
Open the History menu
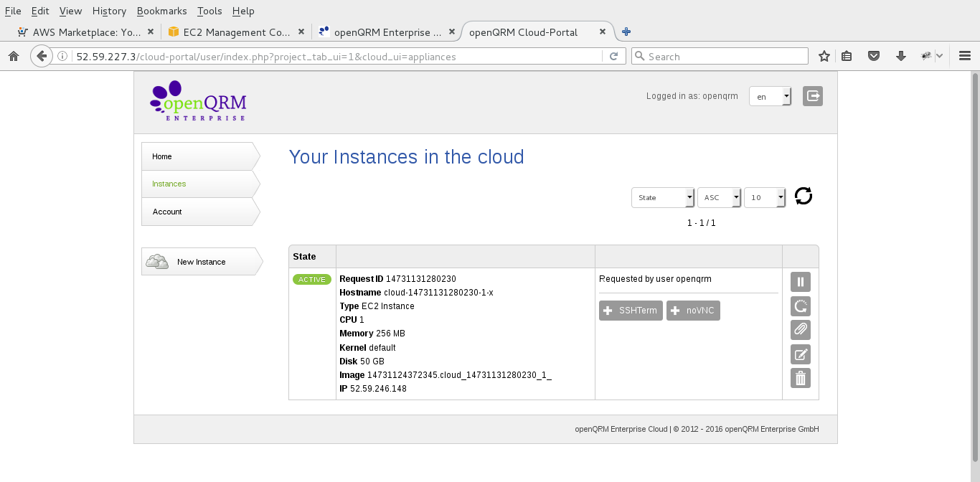click(109, 11)
